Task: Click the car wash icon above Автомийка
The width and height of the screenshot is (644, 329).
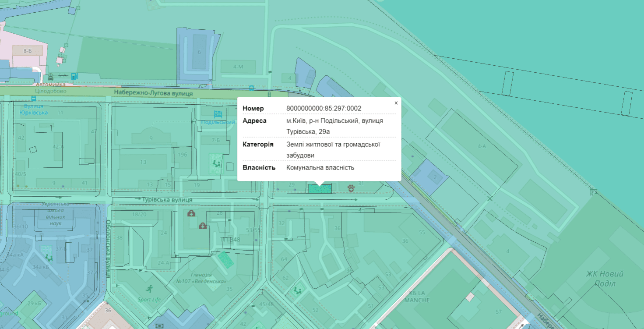Action: click(x=51, y=78)
